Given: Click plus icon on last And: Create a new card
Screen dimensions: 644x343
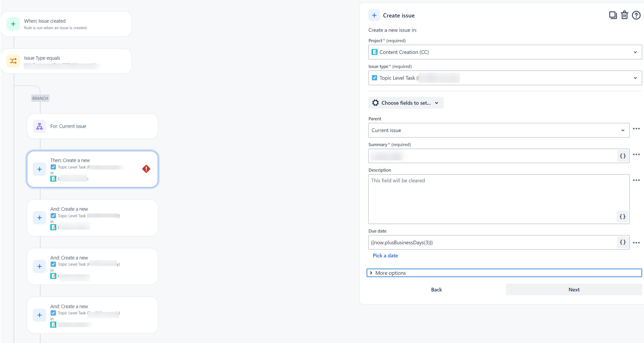Looking at the screenshot, I should pyautogui.click(x=40, y=315).
